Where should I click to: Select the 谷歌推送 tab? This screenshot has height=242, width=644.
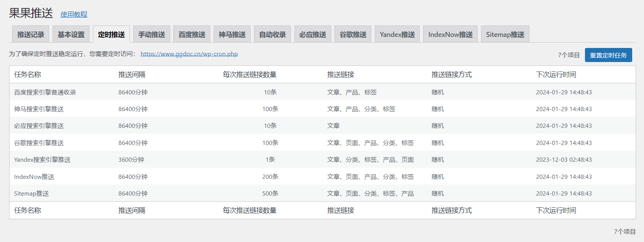pos(353,34)
